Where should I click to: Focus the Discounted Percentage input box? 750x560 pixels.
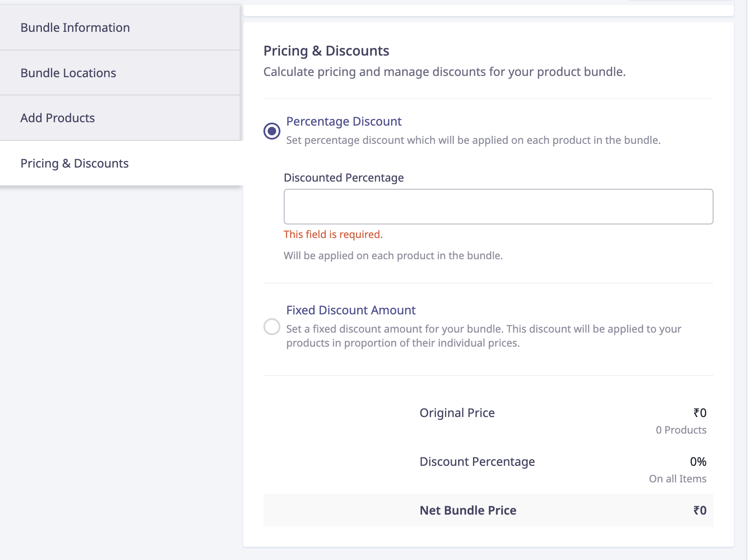pyautogui.click(x=498, y=207)
